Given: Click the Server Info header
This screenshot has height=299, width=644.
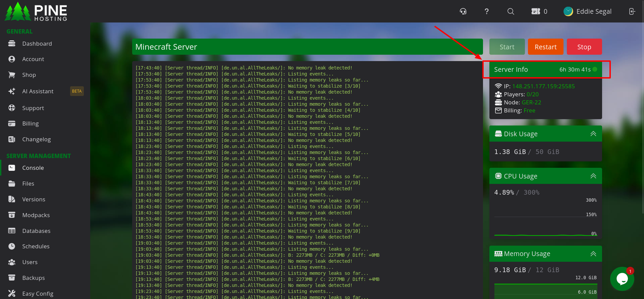Looking at the screenshot, I should pyautogui.click(x=545, y=69).
